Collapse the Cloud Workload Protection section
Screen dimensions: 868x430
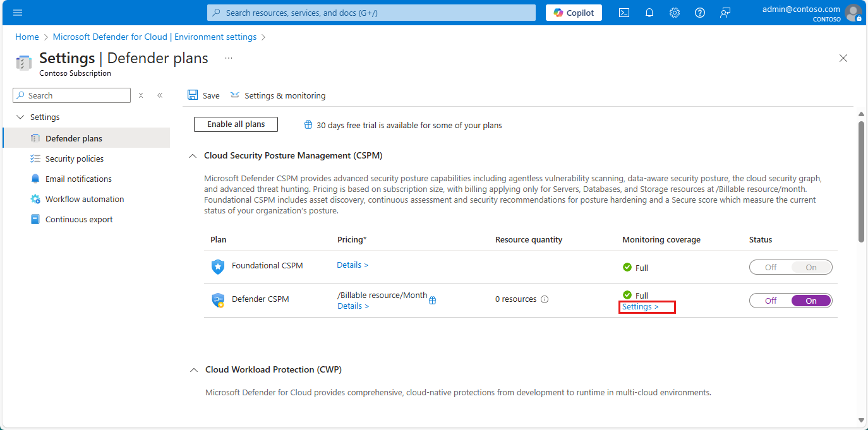pyautogui.click(x=193, y=370)
